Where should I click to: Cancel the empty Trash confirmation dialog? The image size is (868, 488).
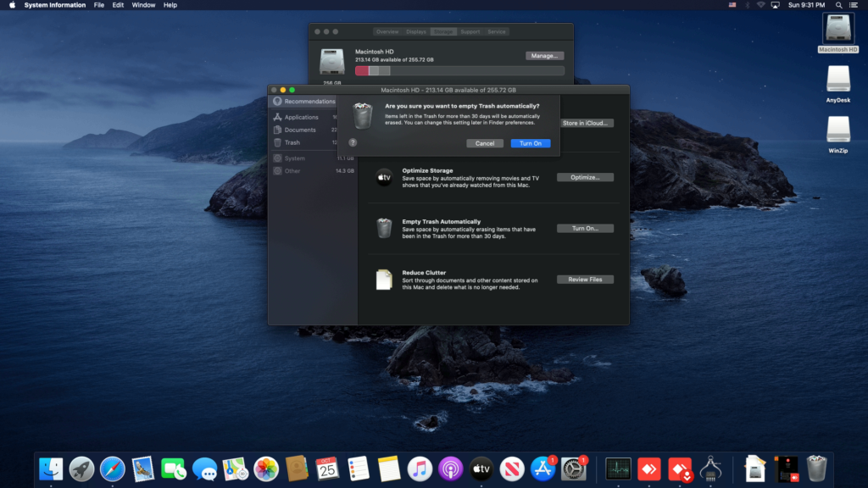[485, 143]
